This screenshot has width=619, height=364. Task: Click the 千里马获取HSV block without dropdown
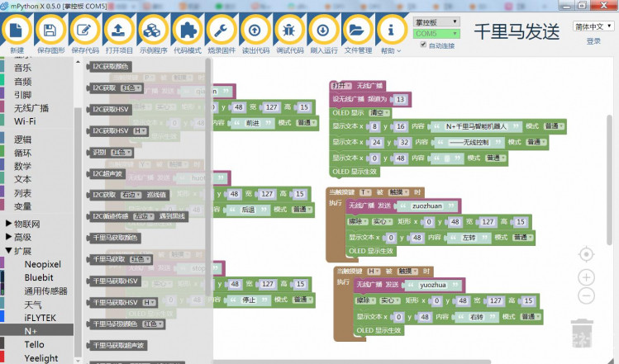[x=114, y=281]
